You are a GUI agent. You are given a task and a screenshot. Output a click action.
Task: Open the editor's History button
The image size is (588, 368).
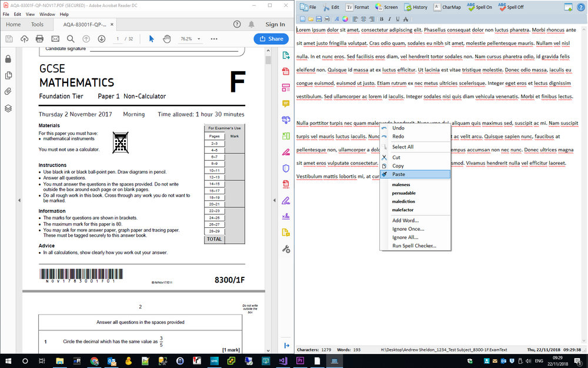[x=416, y=6]
